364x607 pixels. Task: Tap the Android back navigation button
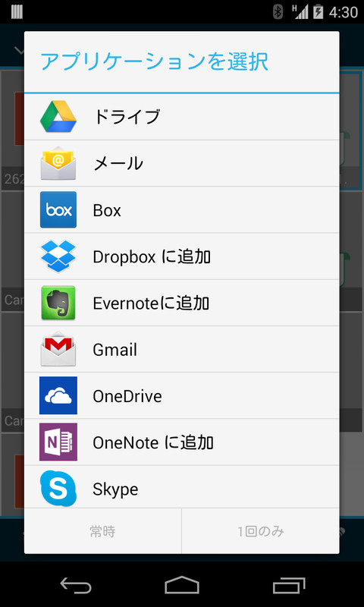coord(76,584)
